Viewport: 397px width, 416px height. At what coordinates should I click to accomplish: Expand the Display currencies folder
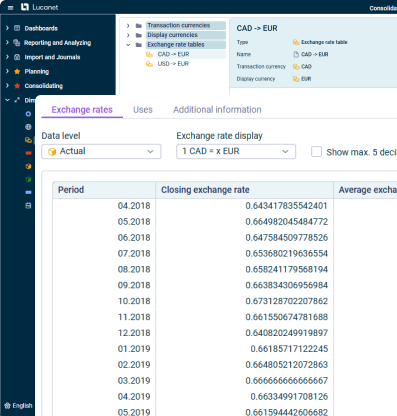(128, 35)
